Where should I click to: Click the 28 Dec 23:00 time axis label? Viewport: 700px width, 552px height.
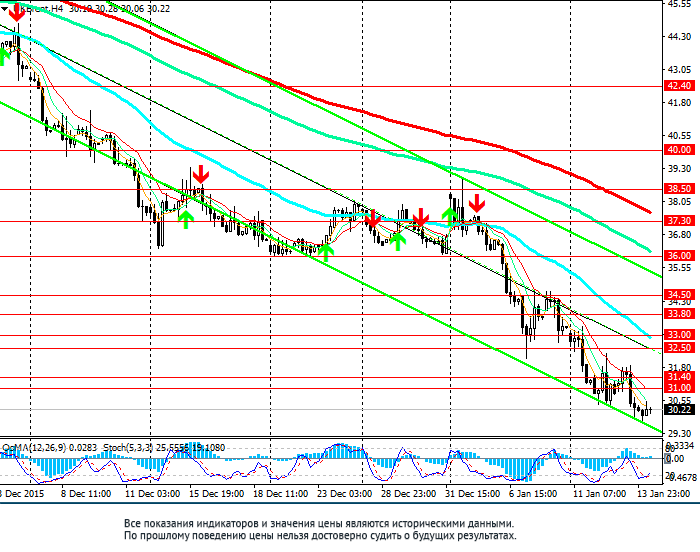coord(408,494)
